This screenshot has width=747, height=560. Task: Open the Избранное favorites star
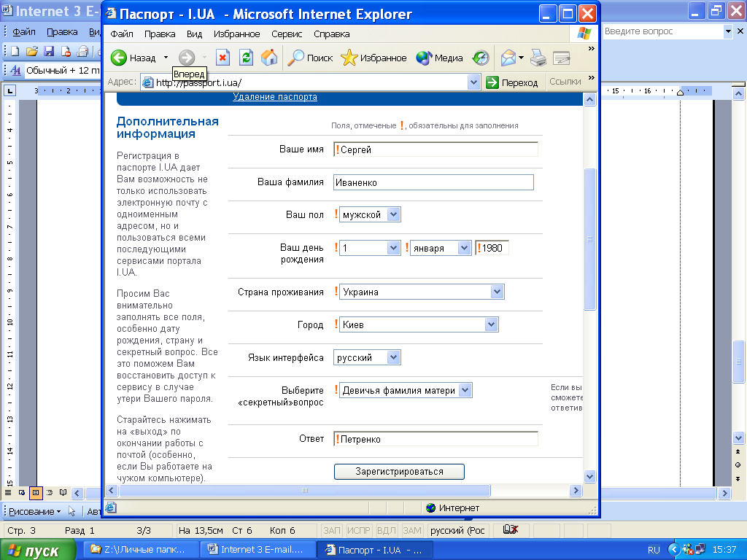pyautogui.click(x=374, y=58)
